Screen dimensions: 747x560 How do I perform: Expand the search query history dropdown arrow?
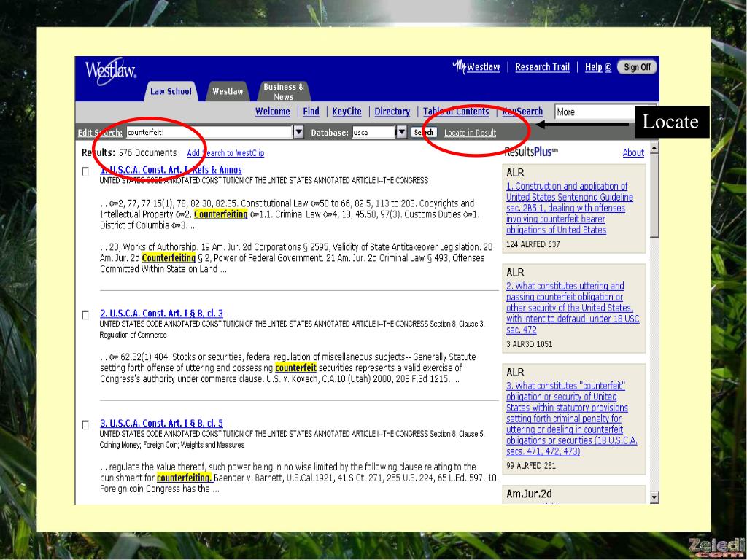coord(298,132)
